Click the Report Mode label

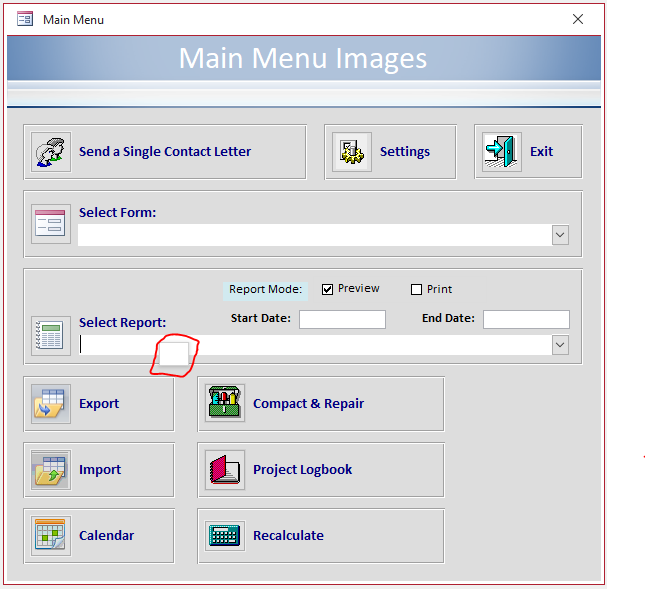(x=265, y=289)
